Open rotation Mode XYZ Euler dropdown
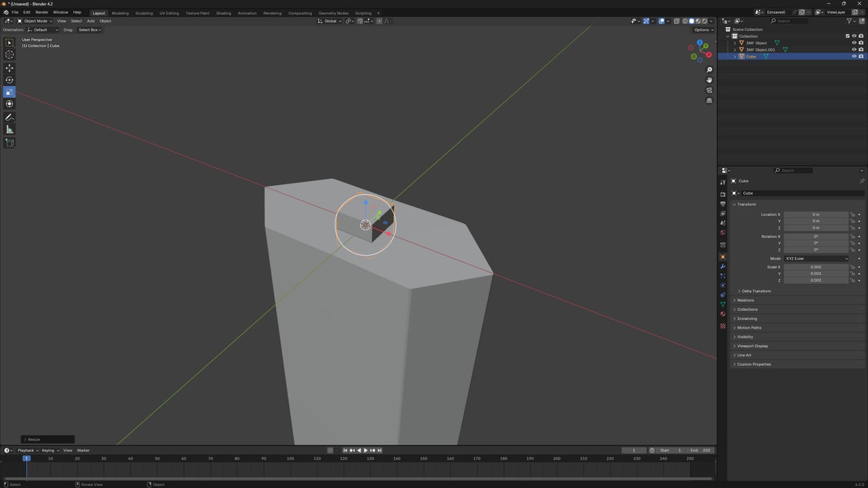 coord(816,258)
